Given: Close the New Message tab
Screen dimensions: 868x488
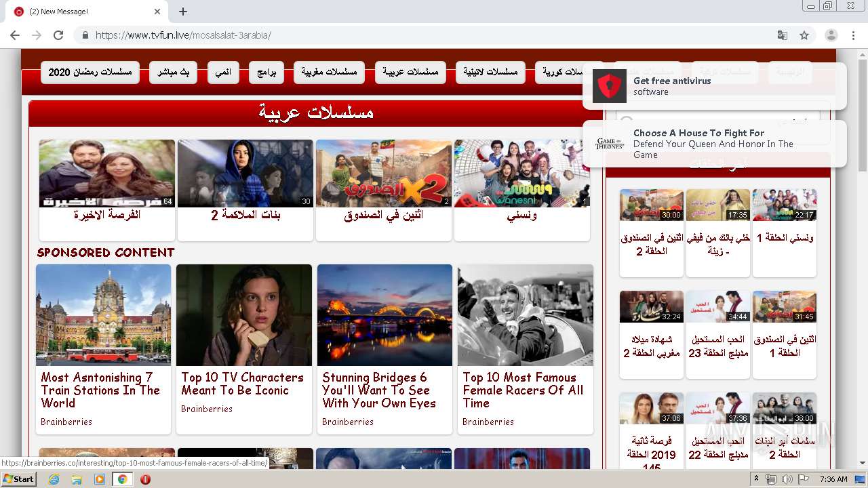Looking at the screenshot, I should [x=157, y=12].
